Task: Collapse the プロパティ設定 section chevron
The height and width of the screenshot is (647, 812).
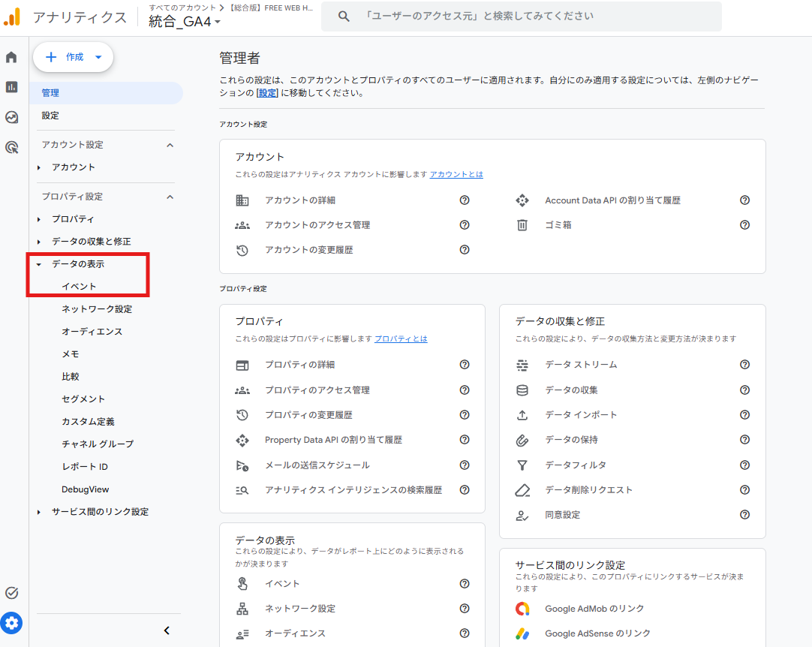Action: click(x=170, y=197)
